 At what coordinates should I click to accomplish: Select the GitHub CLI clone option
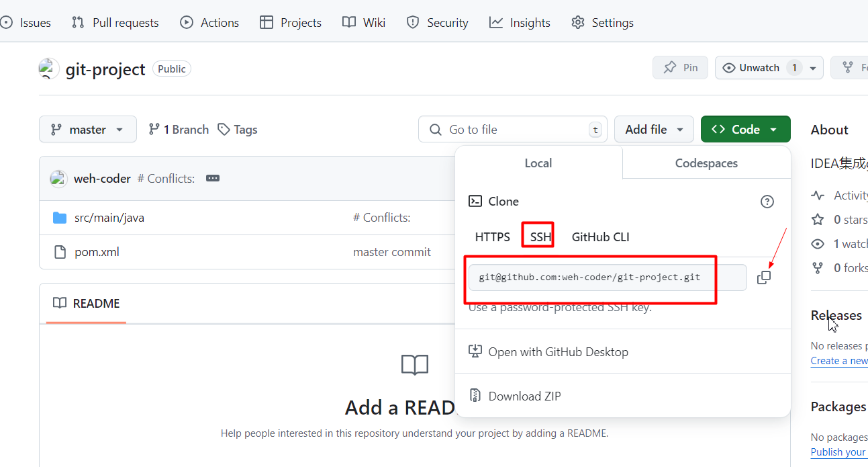coord(600,237)
